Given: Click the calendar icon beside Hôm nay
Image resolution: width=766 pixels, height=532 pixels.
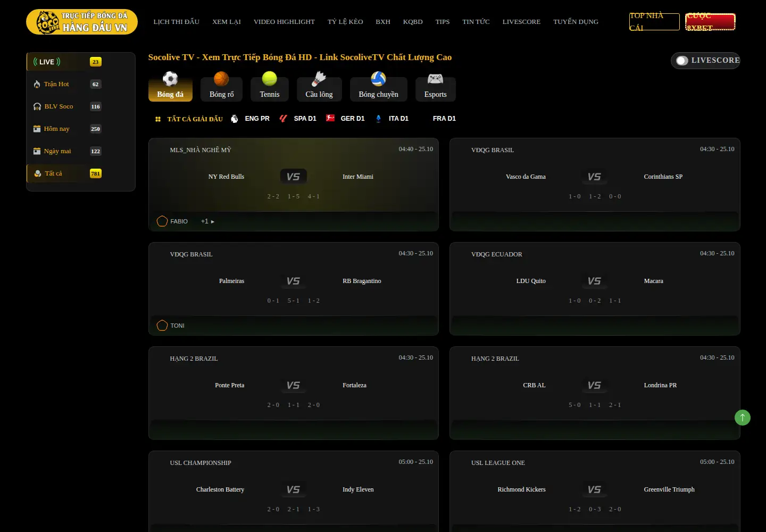Looking at the screenshot, I should click(x=37, y=129).
